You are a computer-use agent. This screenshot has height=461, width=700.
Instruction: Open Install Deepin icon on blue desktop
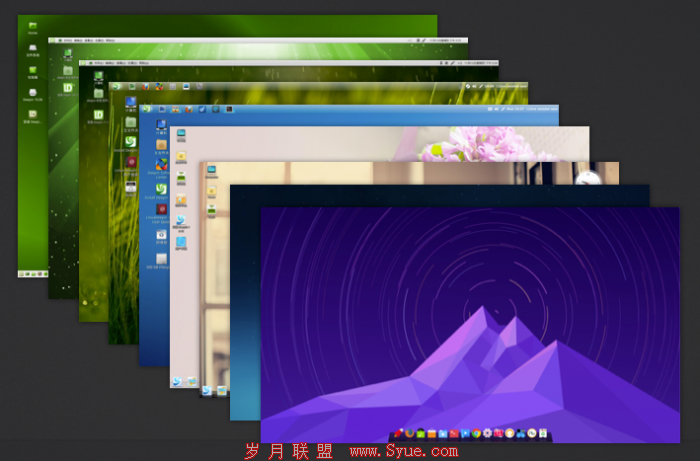161,189
